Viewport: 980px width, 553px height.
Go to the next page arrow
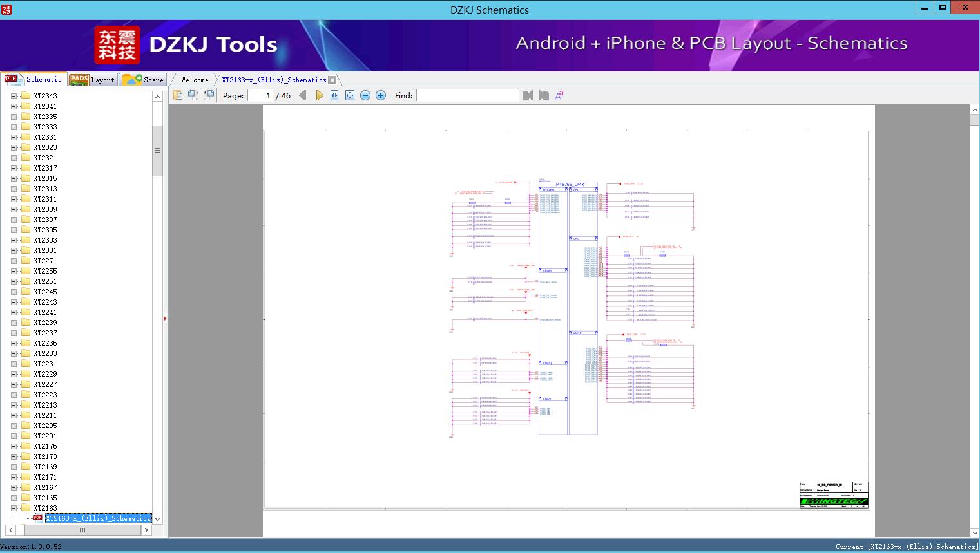[x=320, y=95]
